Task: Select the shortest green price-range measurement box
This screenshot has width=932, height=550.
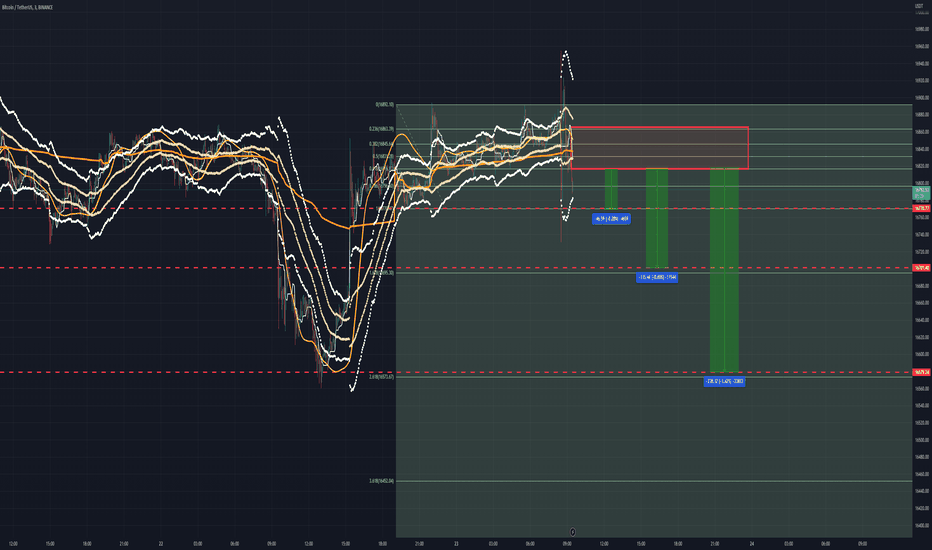Action: click(611, 189)
